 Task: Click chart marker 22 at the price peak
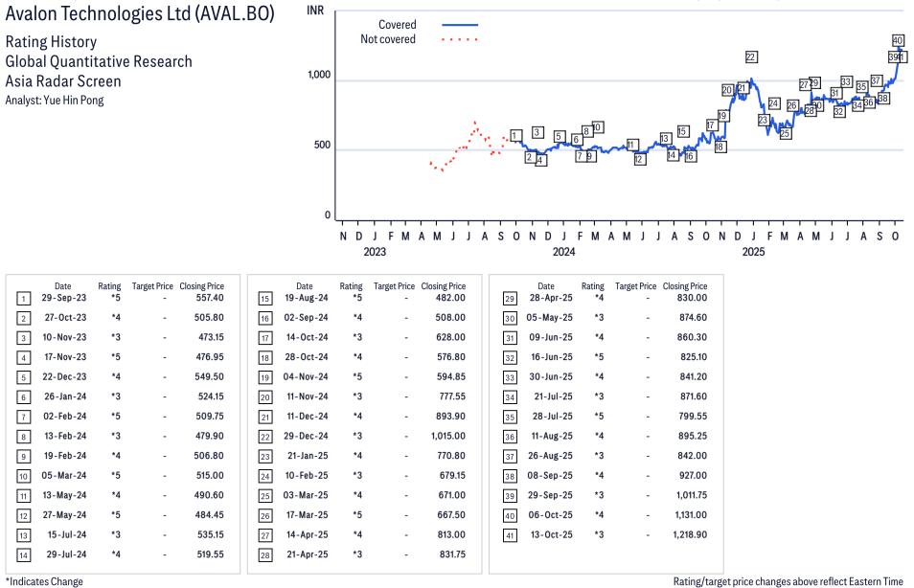coord(751,57)
